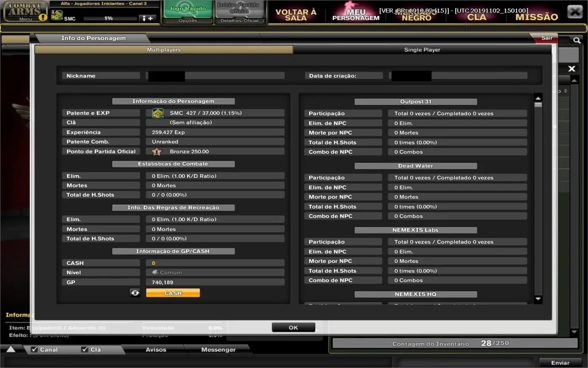Click the GP value 740,189
Image resolution: width=588 pixels, height=368 pixels.
point(163,283)
